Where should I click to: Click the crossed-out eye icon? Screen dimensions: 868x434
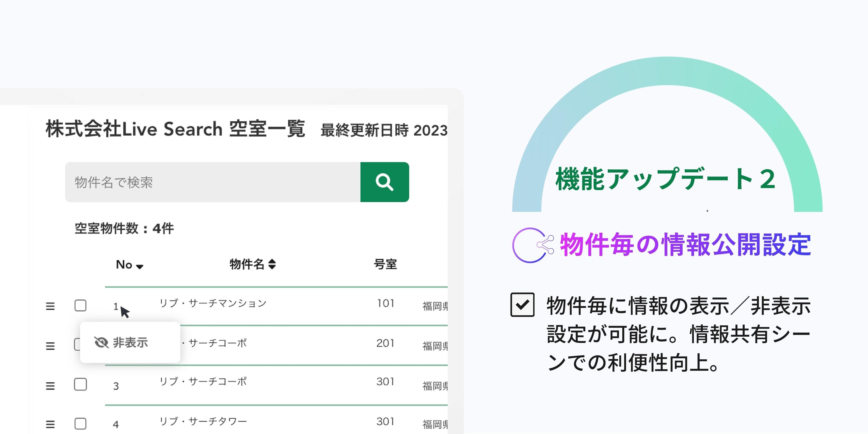point(101,343)
